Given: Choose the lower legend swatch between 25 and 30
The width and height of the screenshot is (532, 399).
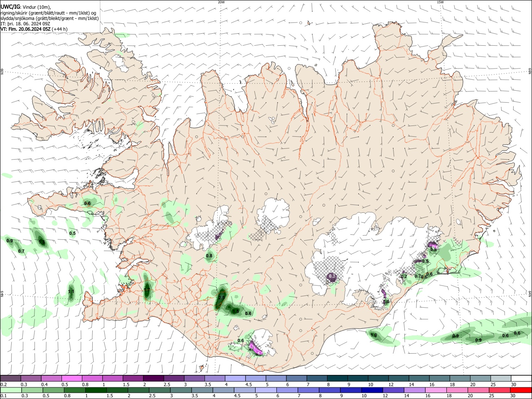Looking at the screenshot, I should point(500,390).
